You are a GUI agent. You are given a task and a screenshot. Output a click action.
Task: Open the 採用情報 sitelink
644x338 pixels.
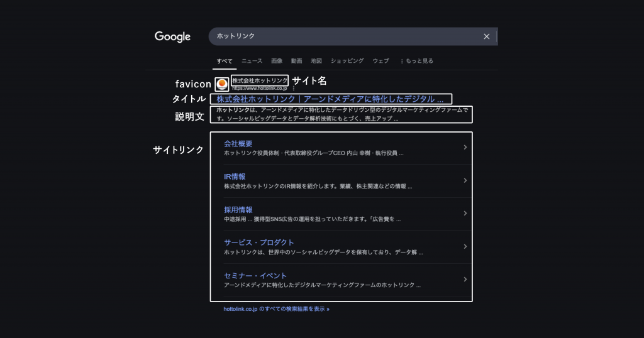pos(238,210)
